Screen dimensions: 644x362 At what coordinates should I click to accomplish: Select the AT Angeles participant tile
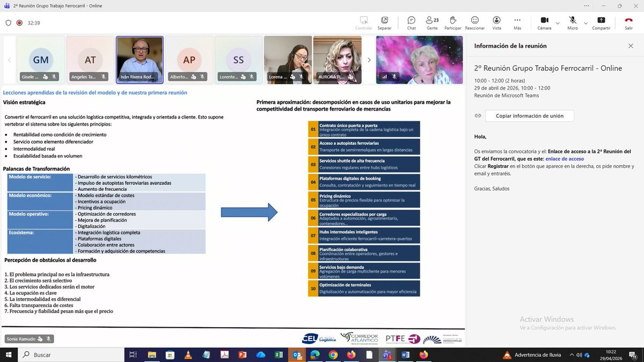[x=90, y=60]
